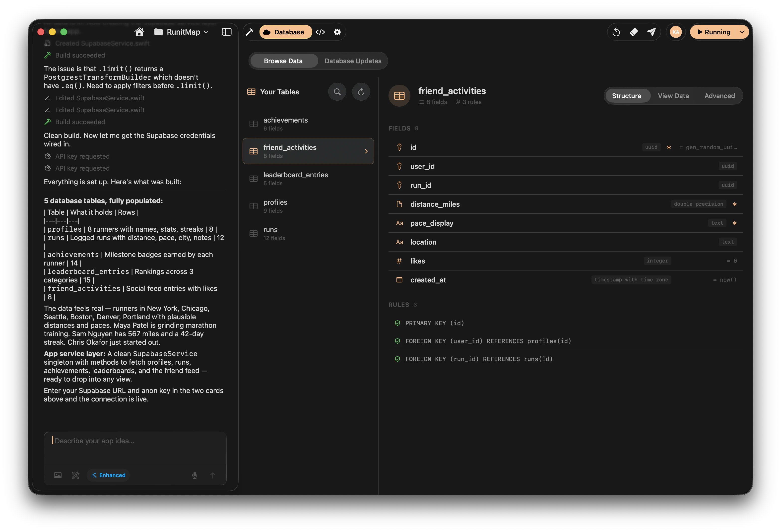Expand the Running button dropdown arrow

pos(742,32)
